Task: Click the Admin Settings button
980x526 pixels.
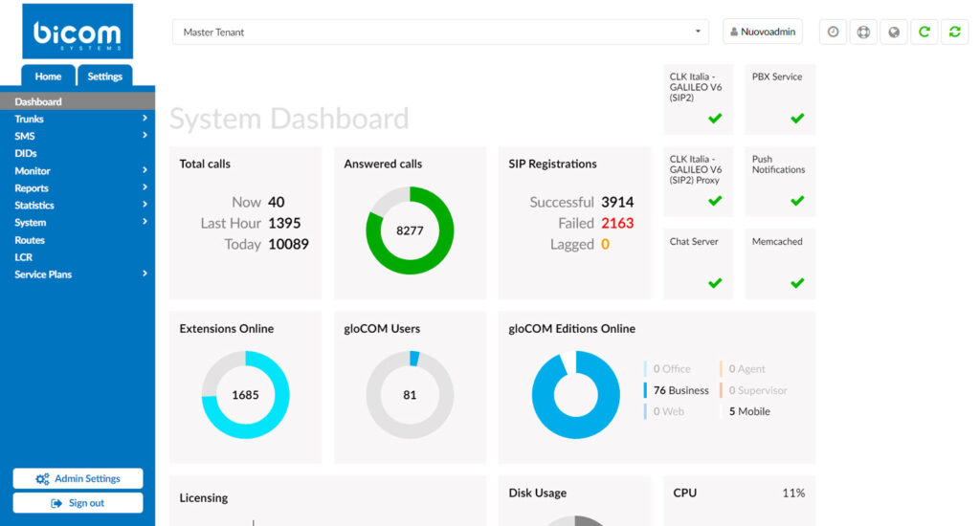Action: tap(78, 478)
